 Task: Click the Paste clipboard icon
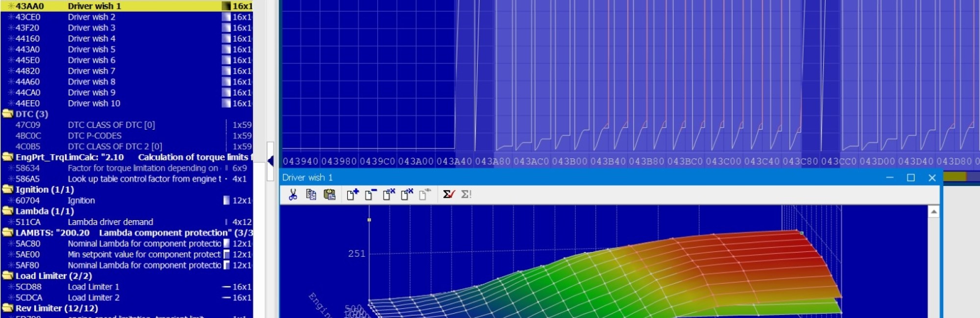click(x=329, y=195)
